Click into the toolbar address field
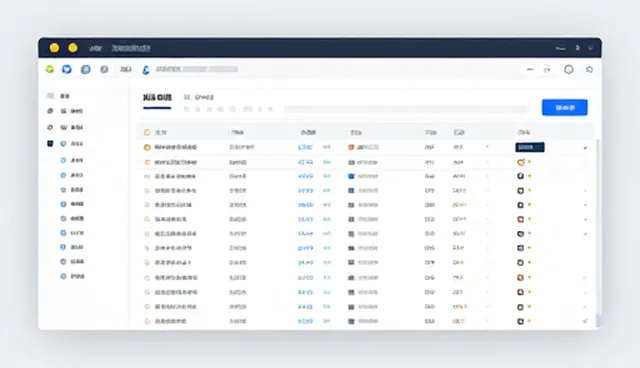640x368 pixels. click(x=197, y=69)
